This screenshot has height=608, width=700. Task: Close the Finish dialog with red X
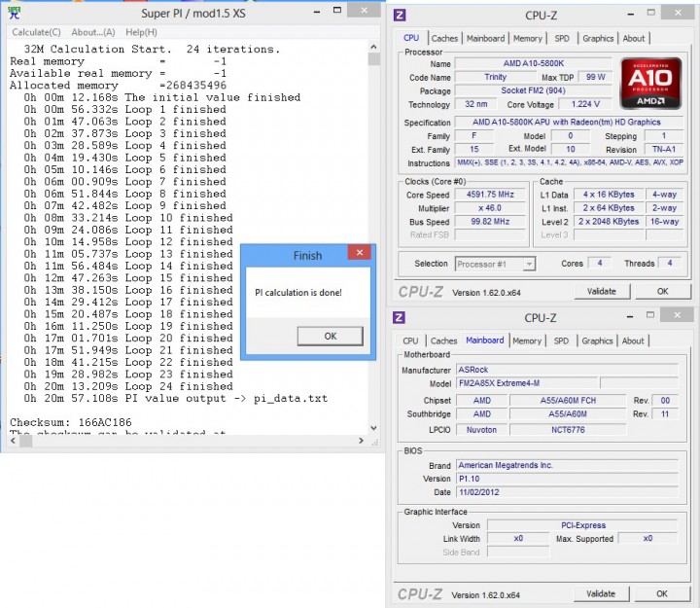point(360,252)
